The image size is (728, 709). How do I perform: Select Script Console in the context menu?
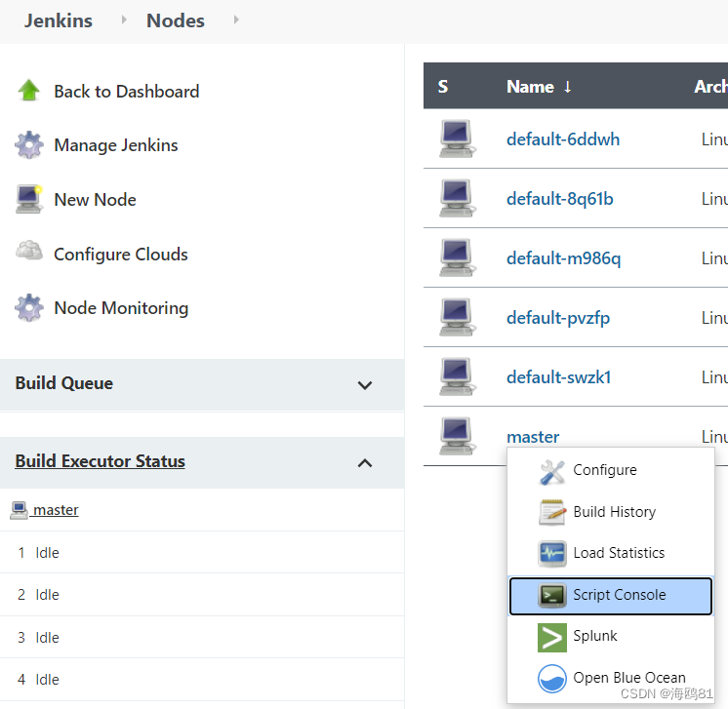click(x=610, y=596)
